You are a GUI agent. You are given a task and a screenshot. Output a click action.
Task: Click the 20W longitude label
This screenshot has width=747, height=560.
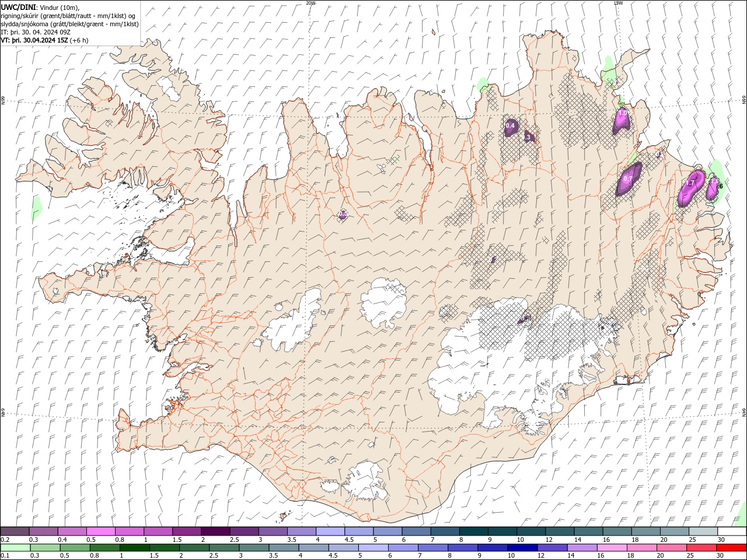pyautogui.click(x=310, y=3)
